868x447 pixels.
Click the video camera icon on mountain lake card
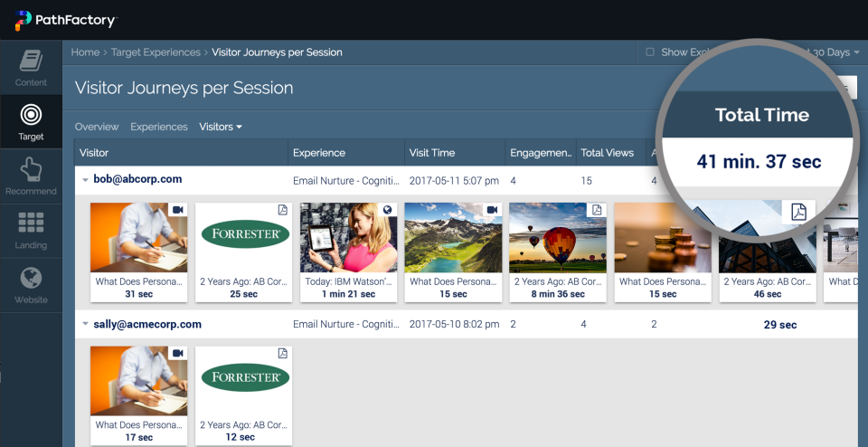tap(492, 210)
